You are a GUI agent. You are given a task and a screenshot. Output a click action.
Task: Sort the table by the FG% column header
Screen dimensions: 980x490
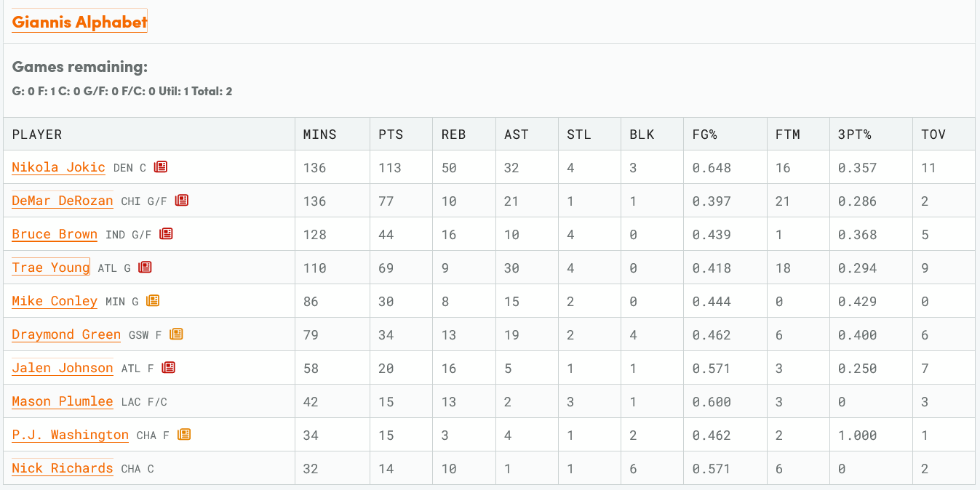point(705,134)
